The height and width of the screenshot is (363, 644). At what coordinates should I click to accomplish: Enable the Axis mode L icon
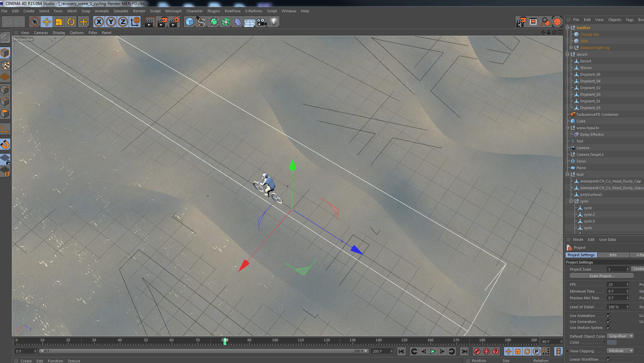pyautogui.click(x=5, y=129)
